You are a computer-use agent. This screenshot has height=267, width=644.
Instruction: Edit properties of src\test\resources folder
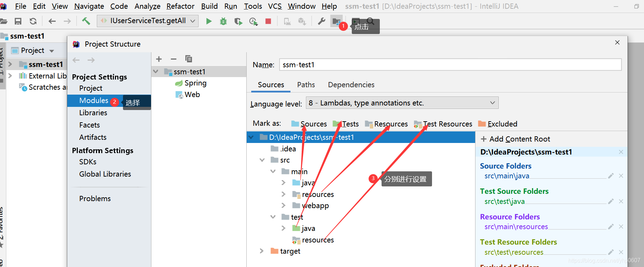[611, 252]
